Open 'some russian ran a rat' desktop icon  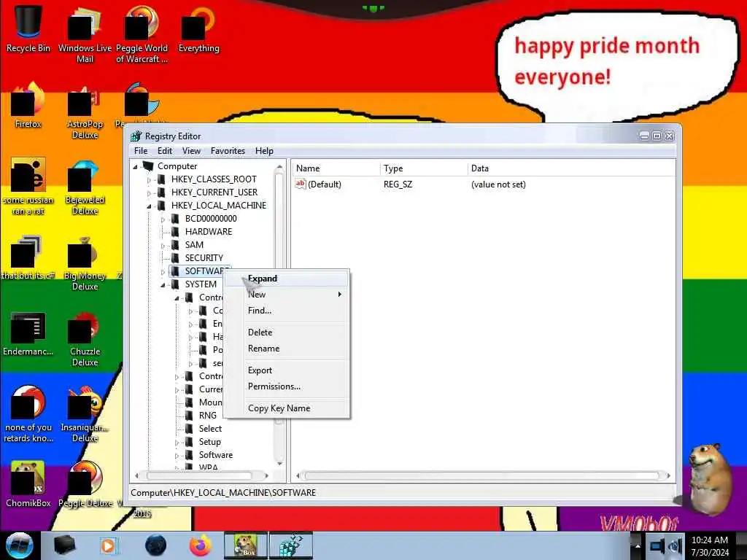pyautogui.click(x=28, y=187)
